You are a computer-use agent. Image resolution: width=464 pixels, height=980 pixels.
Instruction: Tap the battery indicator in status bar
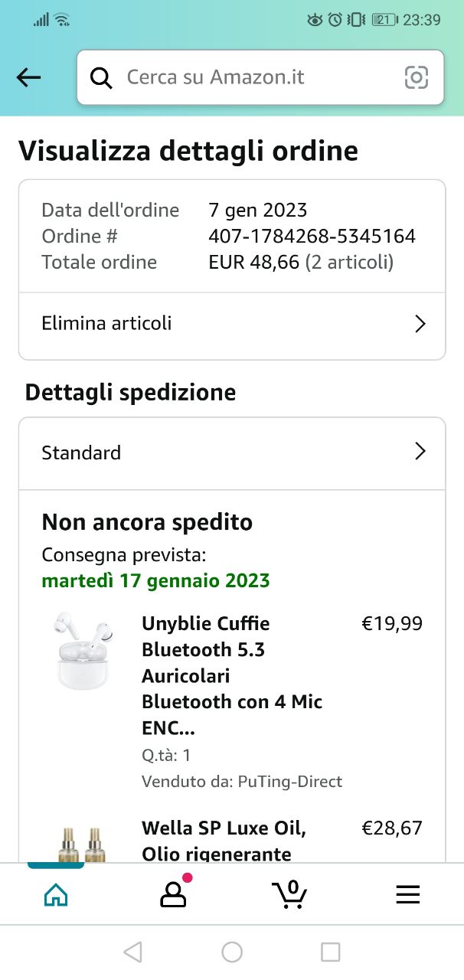(384, 20)
